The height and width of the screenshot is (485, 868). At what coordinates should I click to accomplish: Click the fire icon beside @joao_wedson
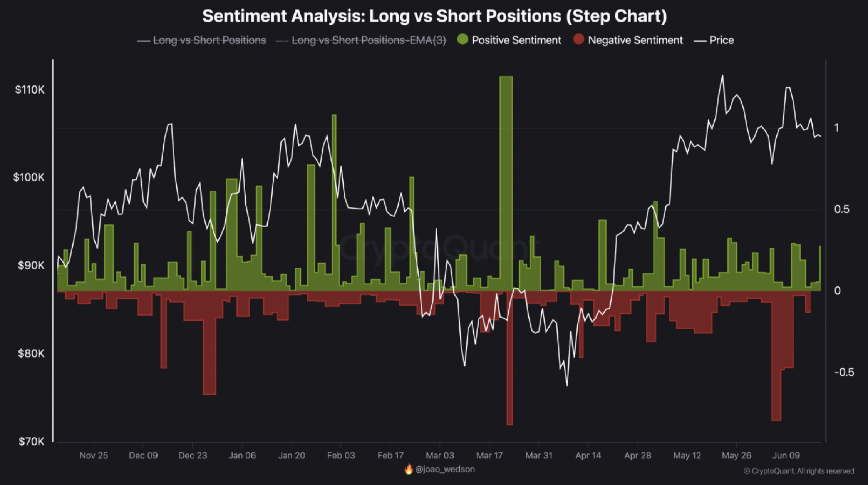[409, 469]
